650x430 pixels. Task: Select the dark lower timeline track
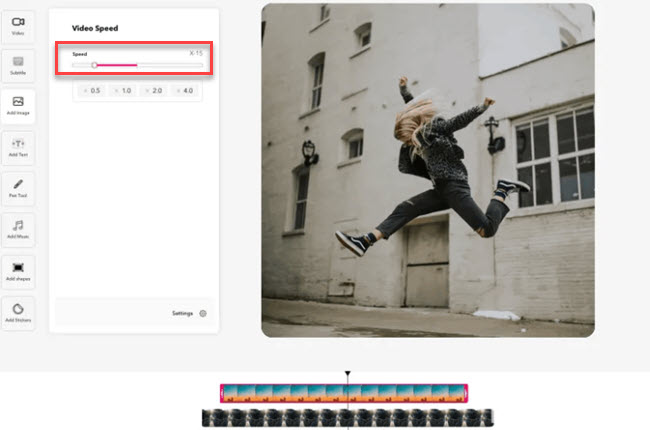click(348, 418)
